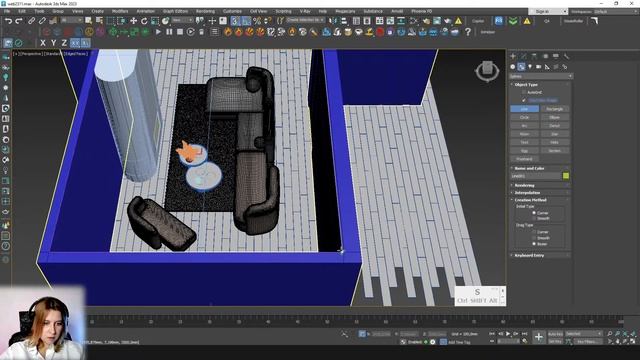Click the Arc spline button
Screen dimensions: 640x360
coord(524,126)
